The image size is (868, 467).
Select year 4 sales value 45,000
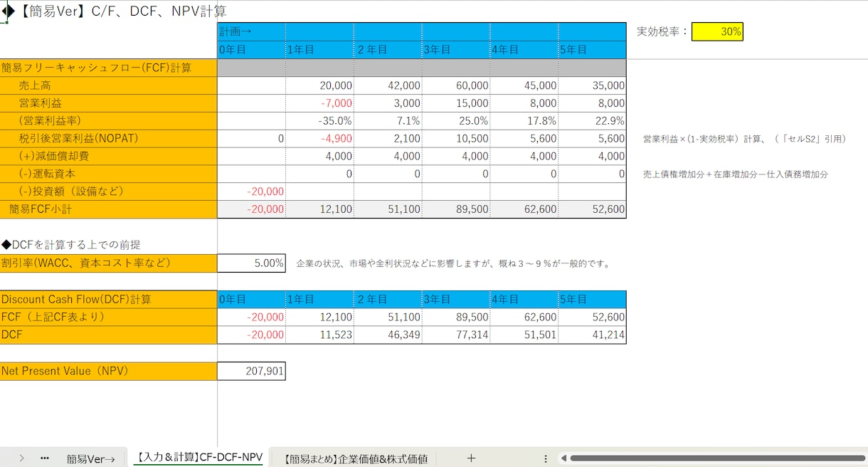[524, 85]
